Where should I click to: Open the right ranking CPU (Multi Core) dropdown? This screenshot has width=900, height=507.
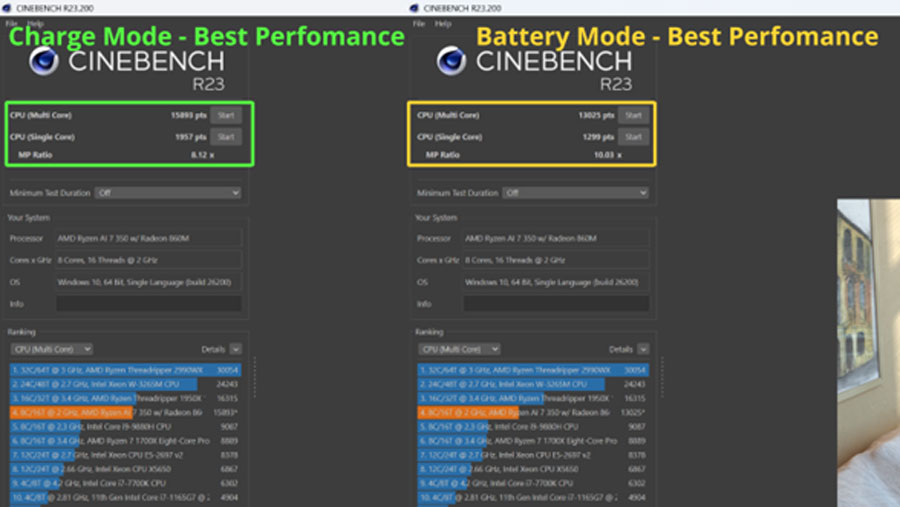coord(459,349)
